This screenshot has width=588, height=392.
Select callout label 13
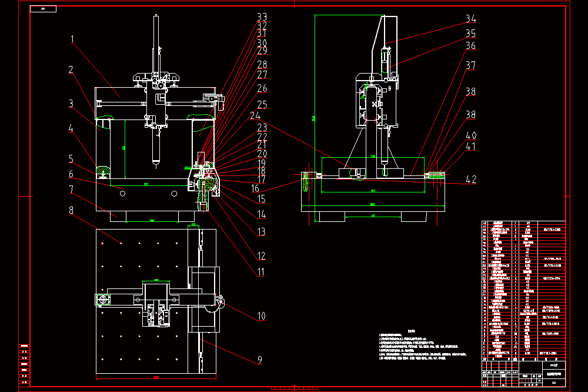[262, 232]
